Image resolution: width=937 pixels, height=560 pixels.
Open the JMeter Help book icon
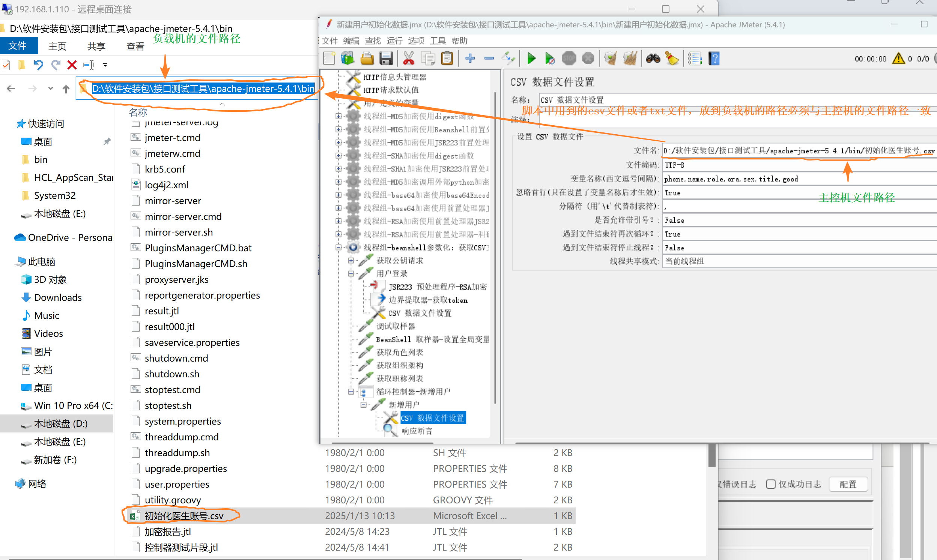(x=714, y=59)
